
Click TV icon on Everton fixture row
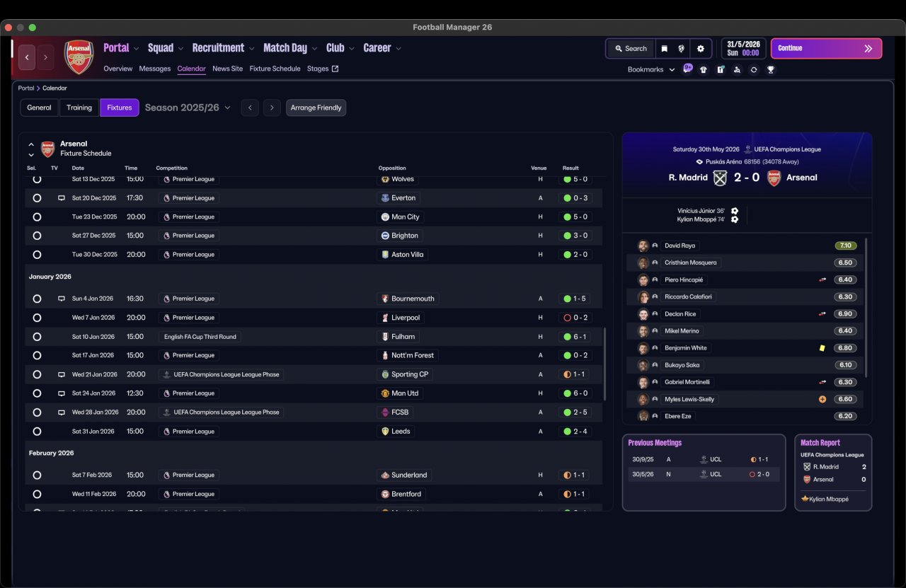pos(62,198)
